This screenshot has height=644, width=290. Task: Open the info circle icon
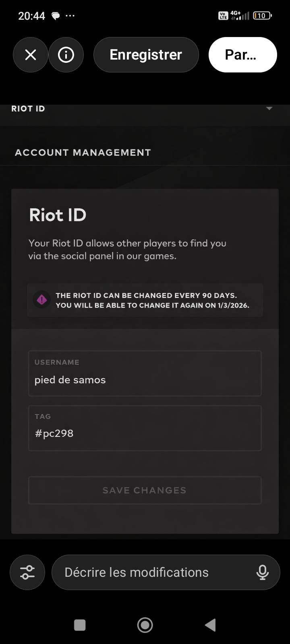[66, 55]
